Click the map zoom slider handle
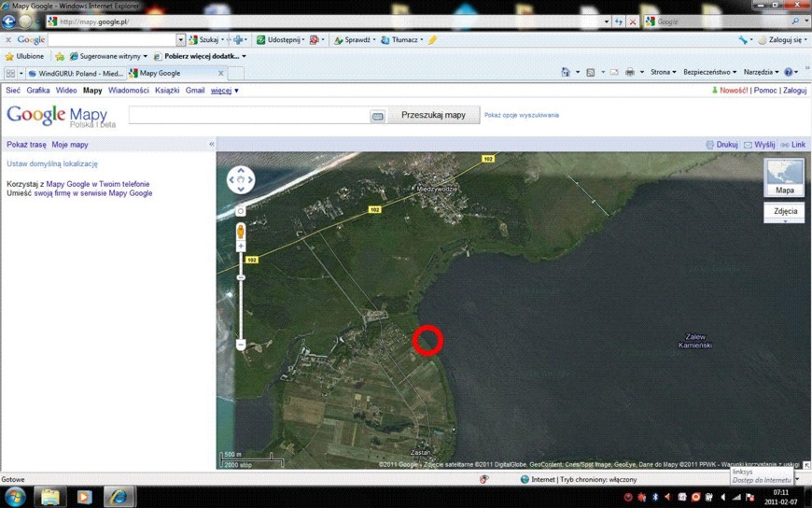 (x=241, y=278)
